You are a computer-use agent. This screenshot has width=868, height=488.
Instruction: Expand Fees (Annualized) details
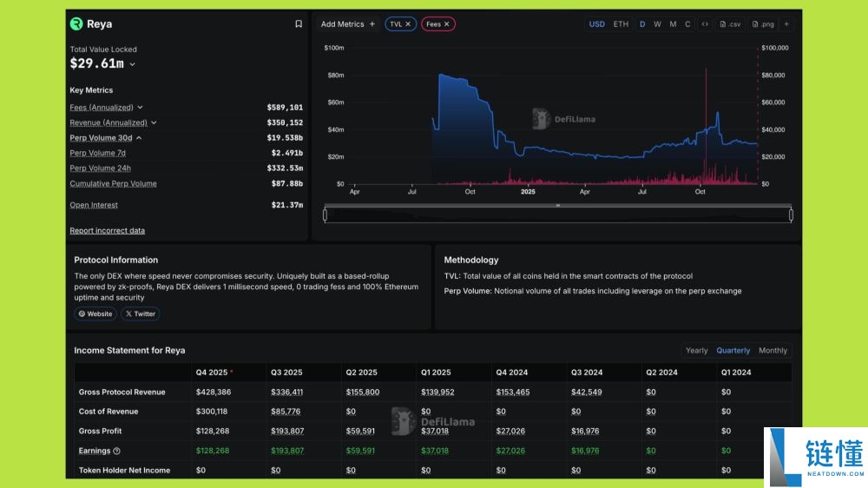(x=140, y=108)
